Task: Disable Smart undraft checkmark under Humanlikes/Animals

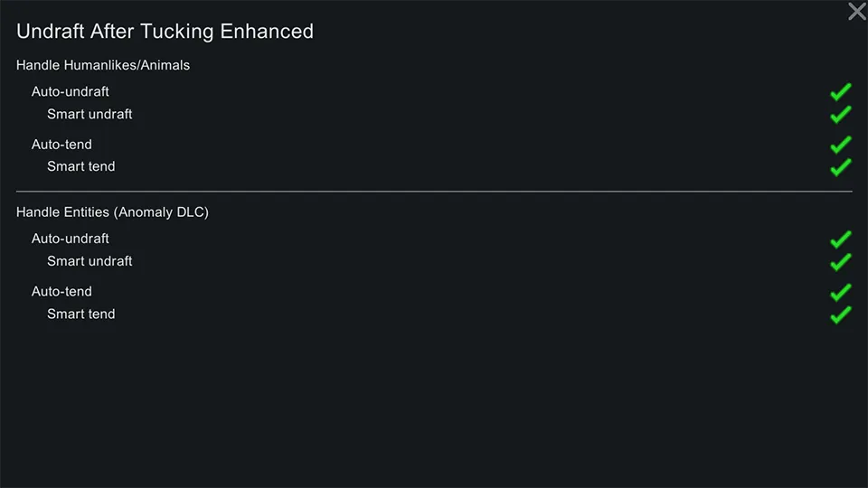Action: coord(841,115)
